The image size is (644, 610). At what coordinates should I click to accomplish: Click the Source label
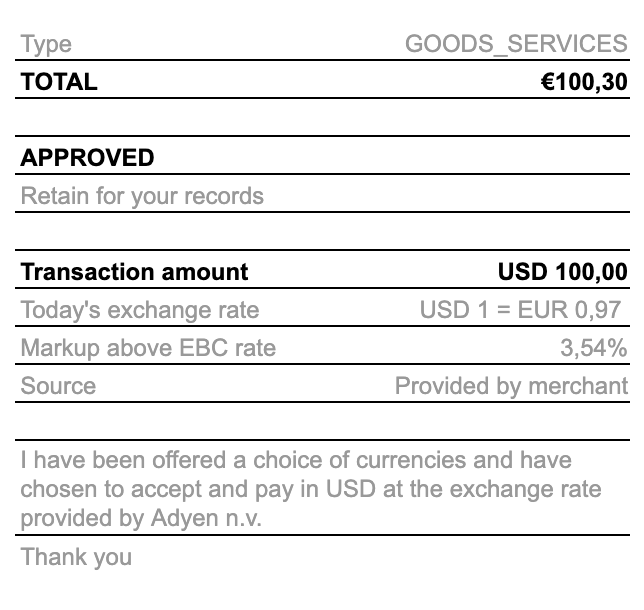point(58,386)
